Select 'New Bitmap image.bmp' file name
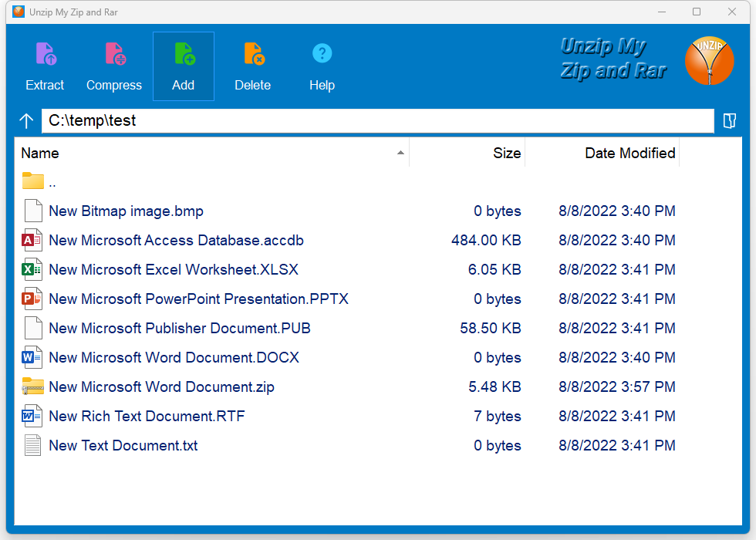 (127, 211)
